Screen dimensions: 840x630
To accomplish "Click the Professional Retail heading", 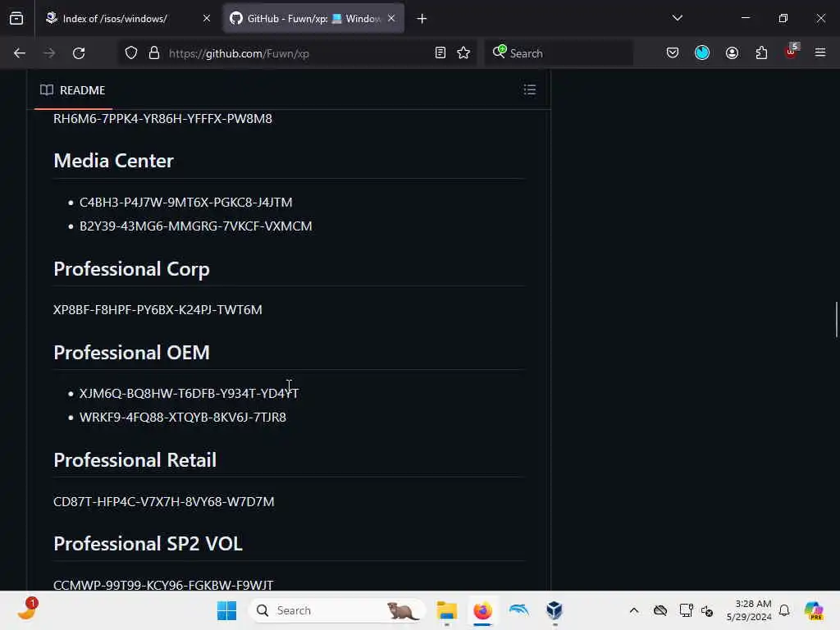I will [x=135, y=460].
